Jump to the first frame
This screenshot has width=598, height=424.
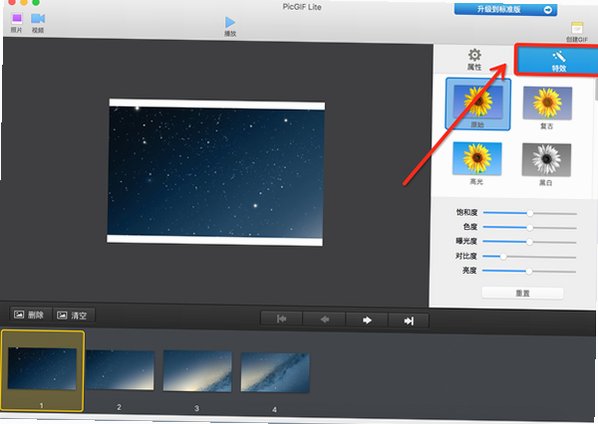[x=281, y=319]
